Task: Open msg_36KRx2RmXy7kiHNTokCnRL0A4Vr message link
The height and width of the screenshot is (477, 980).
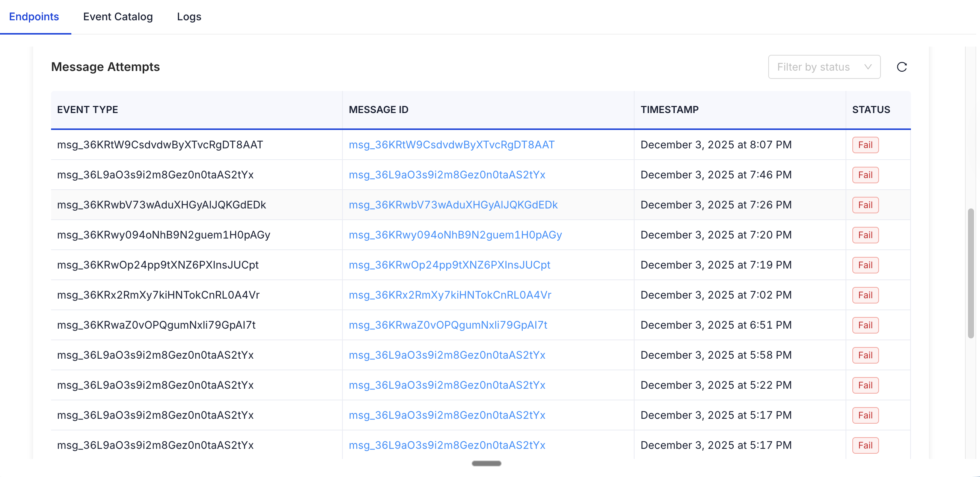Action: pos(450,295)
